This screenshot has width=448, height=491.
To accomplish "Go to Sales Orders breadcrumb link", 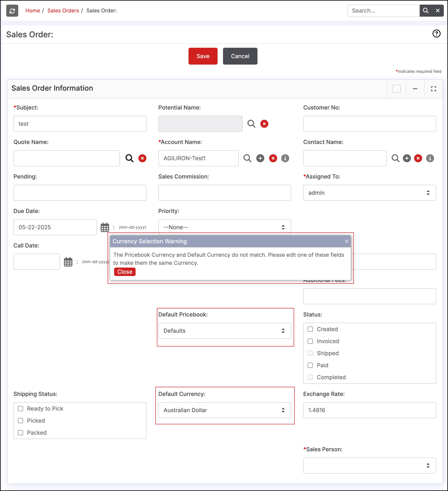I will point(63,11).
